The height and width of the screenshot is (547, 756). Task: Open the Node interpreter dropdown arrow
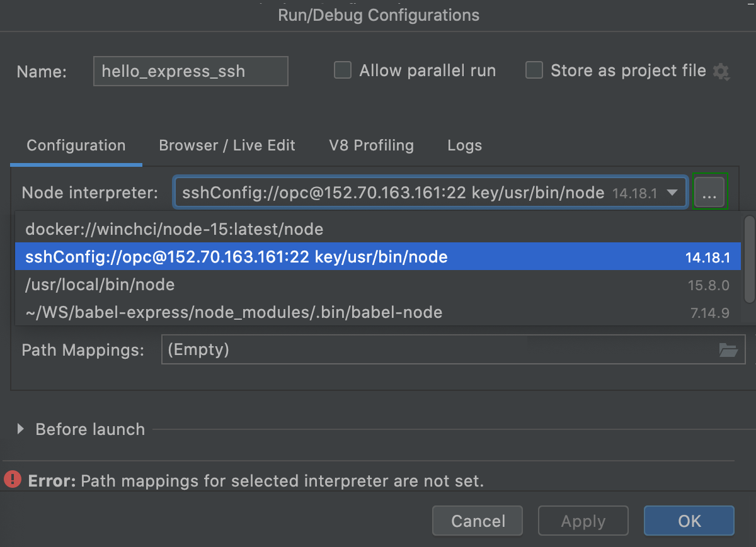tap(673, 192)
